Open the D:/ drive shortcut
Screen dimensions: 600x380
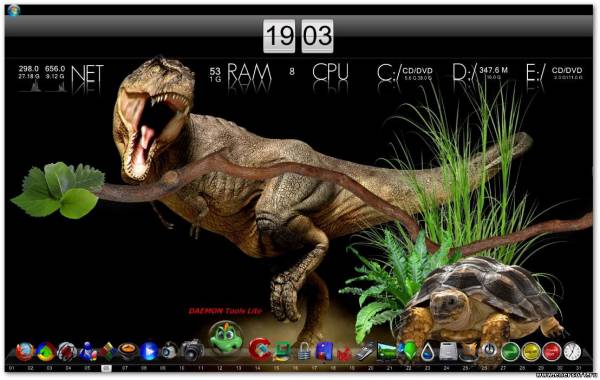tap(481, 74)
